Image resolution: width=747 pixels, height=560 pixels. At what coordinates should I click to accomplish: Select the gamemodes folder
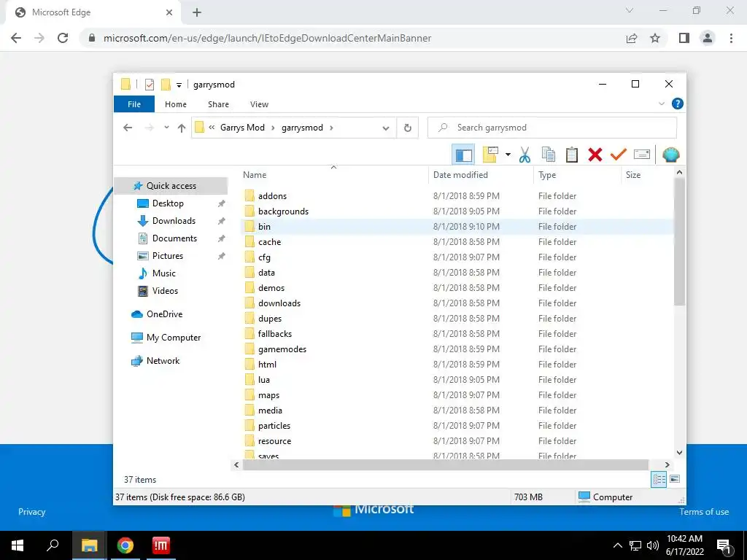(282, 349)
